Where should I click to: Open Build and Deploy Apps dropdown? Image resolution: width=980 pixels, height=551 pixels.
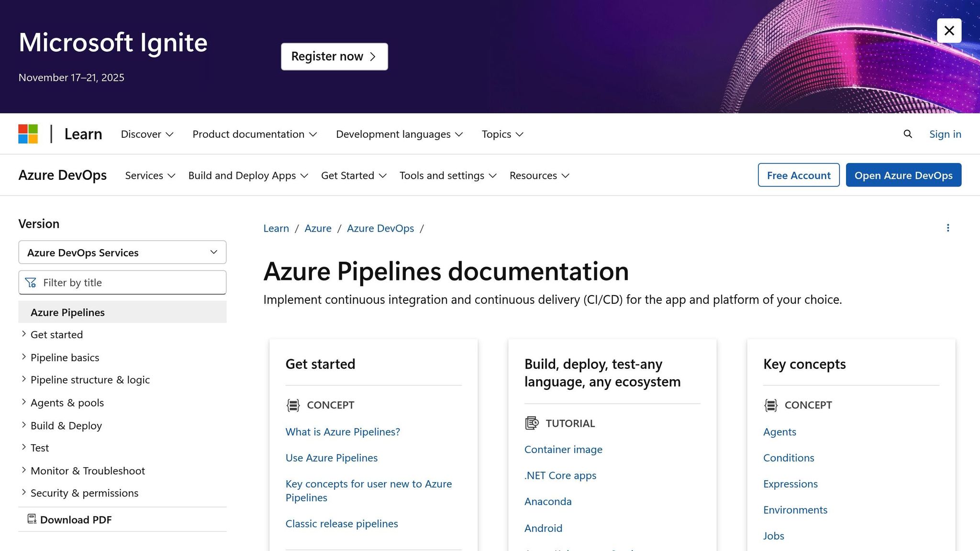[248, 176]
